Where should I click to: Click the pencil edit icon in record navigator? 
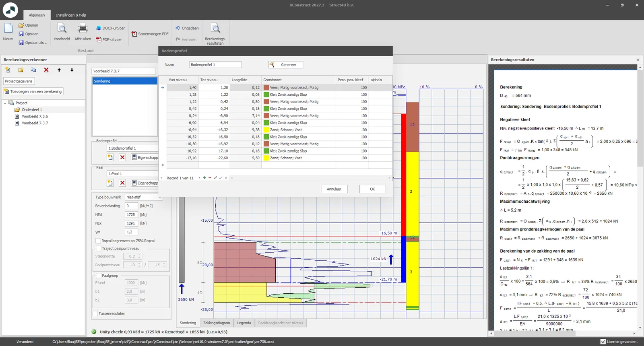[215, 178]
